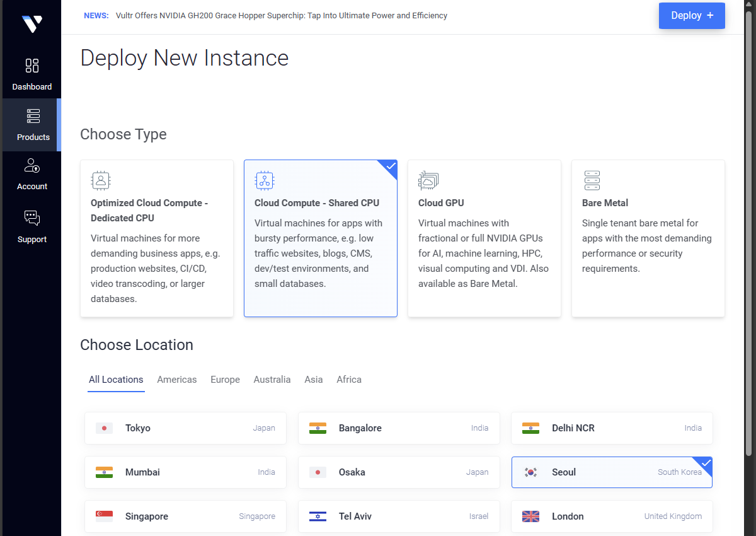Viewport: 756px width, 536px height.
Task: Click the Singapore flag icon
Action: coord(104,516)
